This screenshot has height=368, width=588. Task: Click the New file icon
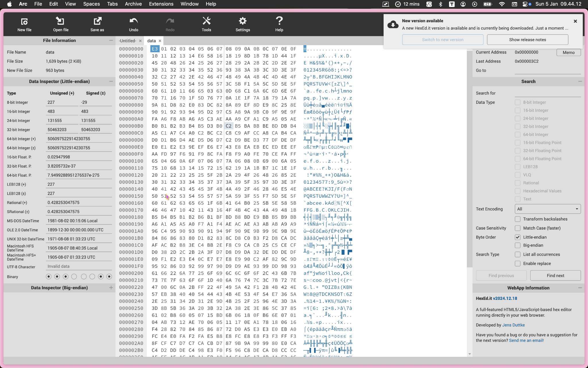point(24,22)
